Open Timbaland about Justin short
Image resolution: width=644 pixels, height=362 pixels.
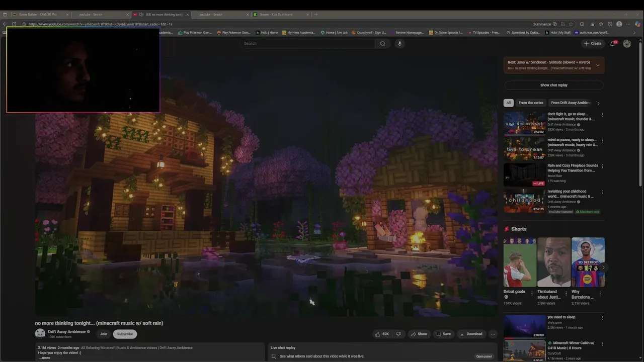[x=553, y=262]
